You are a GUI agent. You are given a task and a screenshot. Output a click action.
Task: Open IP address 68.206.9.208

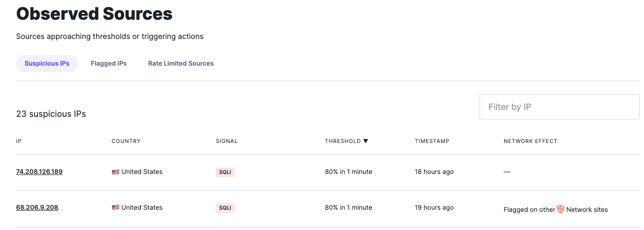pos(37,207)
